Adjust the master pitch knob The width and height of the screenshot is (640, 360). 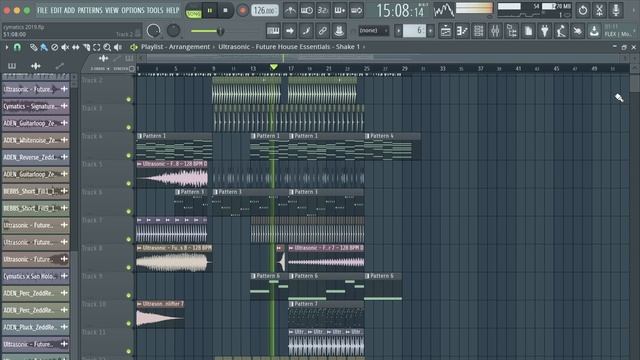point(173,31)
